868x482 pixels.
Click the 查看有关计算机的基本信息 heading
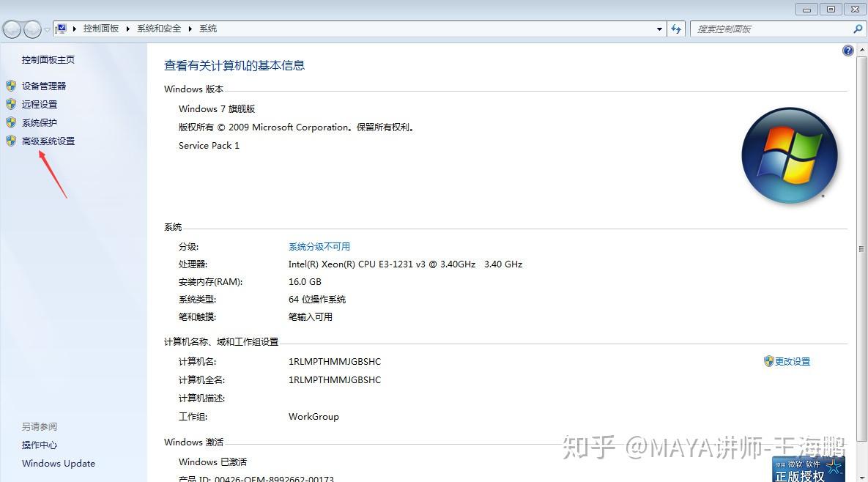(x=234, y=65)
